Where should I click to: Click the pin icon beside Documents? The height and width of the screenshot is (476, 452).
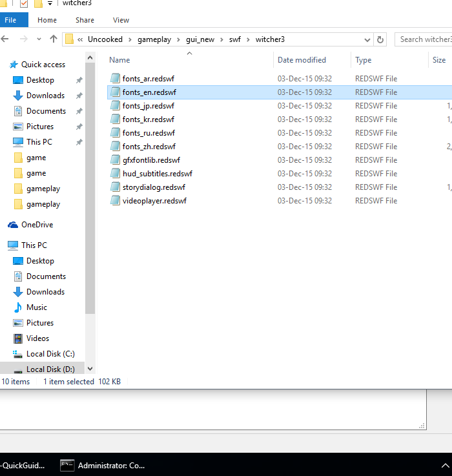pos(79,111)
